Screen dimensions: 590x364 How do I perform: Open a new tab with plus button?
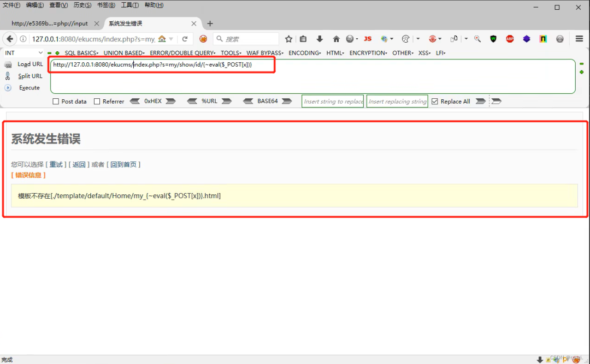(x=210, y=23)
